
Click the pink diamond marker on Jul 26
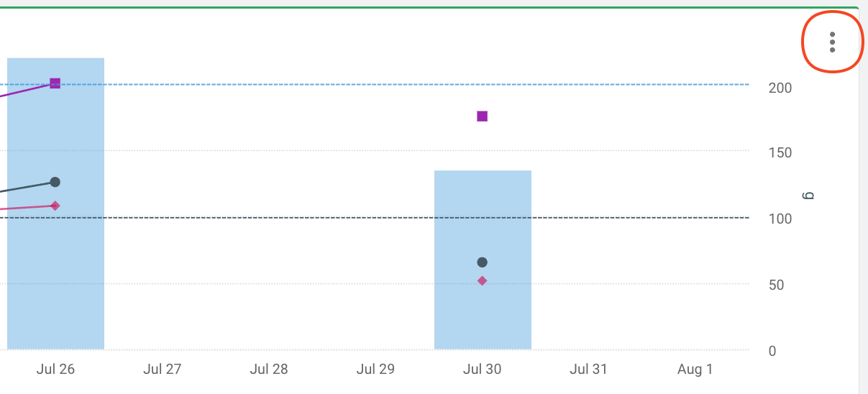(55, 206)
